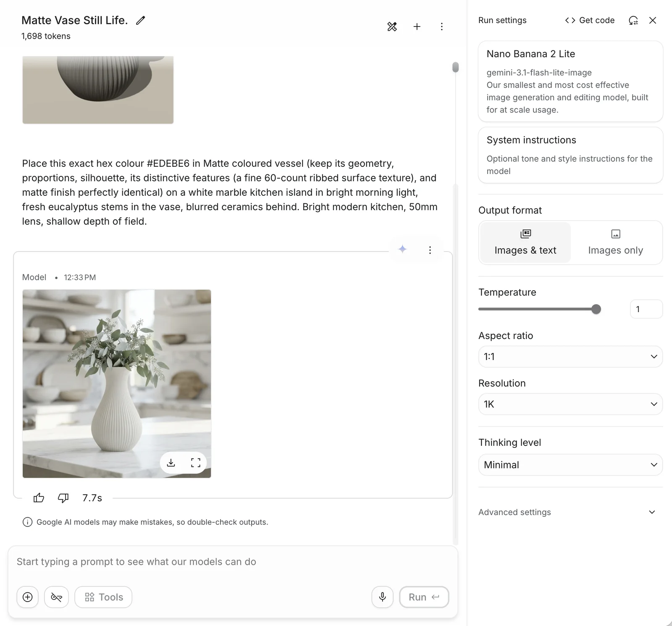View the generated image fullscreen
The width and height of the screenshot is (672, 626).
(195, 463)
